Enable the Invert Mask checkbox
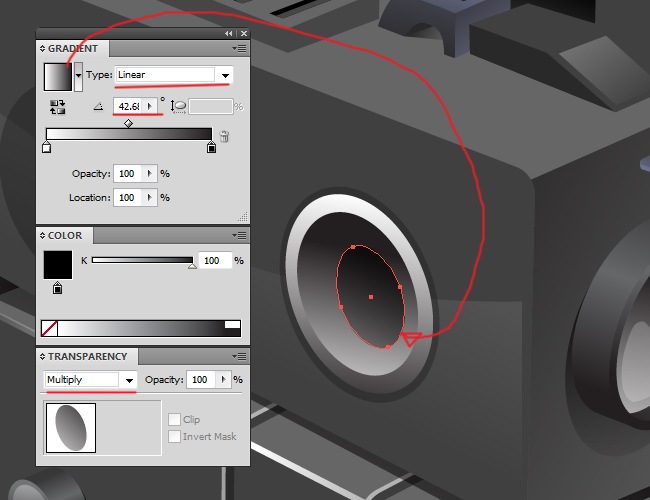Image resolution: width=650 pixels, height=500 pixels. (x=175, y=437)
